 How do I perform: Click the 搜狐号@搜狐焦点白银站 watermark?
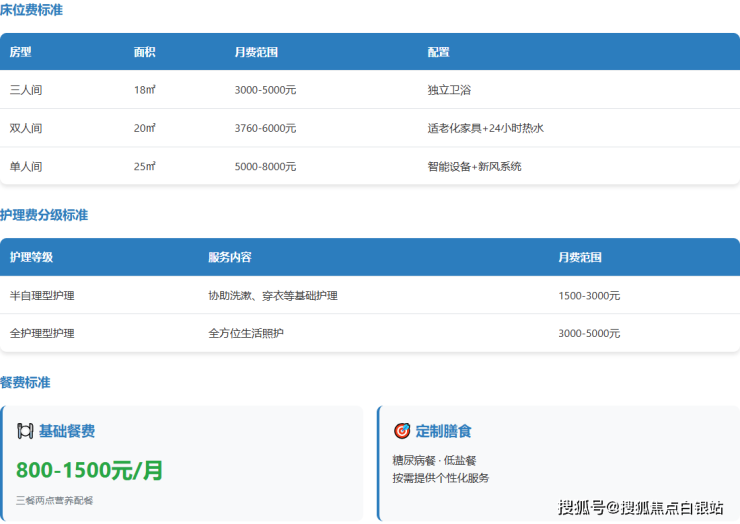(640, 507)
